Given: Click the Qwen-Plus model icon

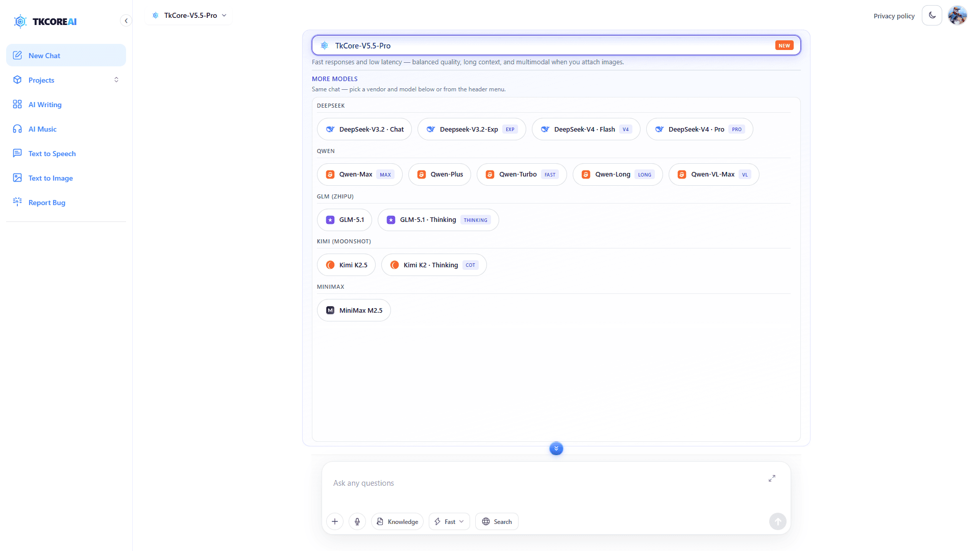Looking at the screenshot, I should 422,174.
